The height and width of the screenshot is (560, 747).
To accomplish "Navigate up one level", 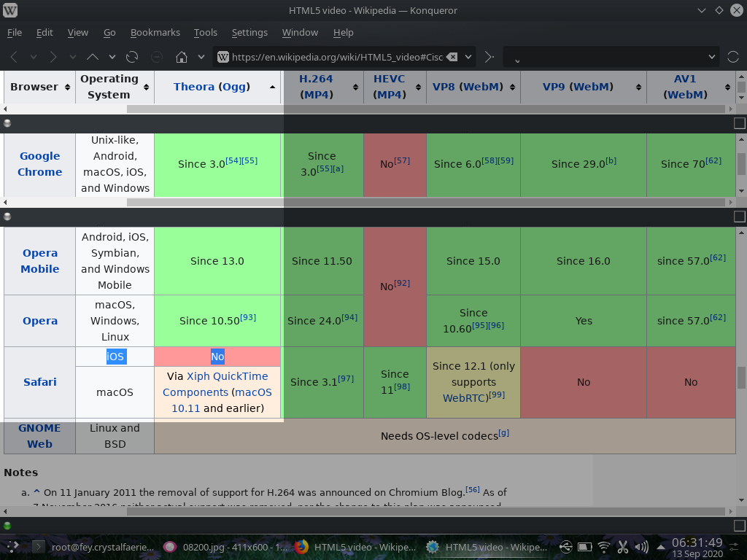I will (93, 57).
